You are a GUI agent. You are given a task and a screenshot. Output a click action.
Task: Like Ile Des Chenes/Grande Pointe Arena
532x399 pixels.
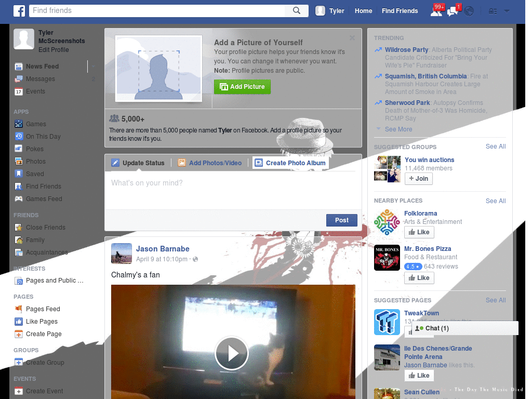[419, 376]
